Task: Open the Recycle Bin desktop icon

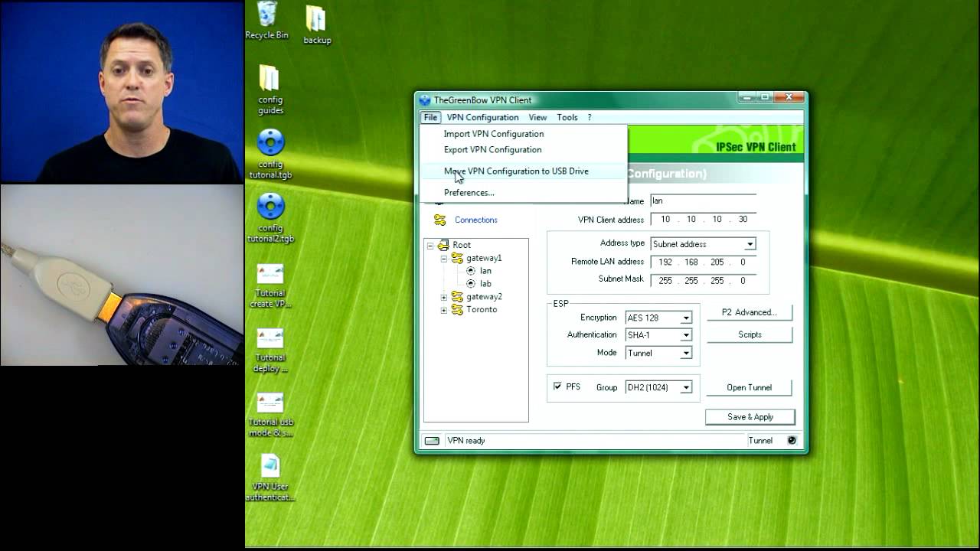Action: coord(266,21)
